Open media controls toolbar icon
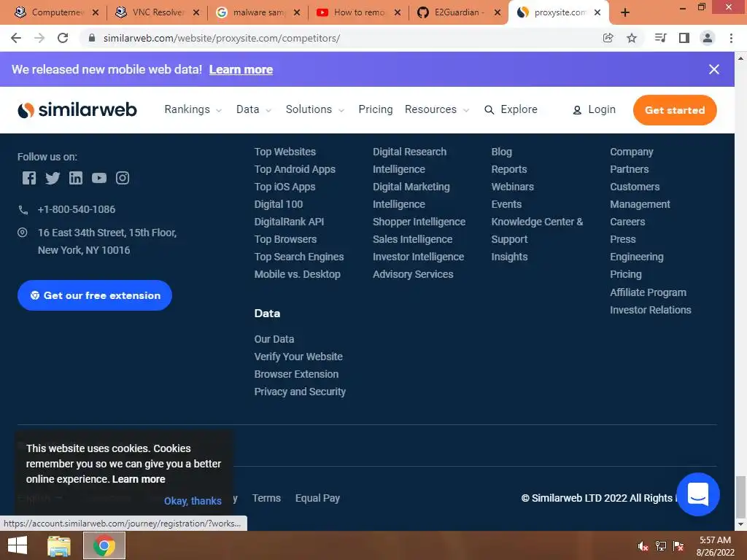 click(x=660, y=38)
